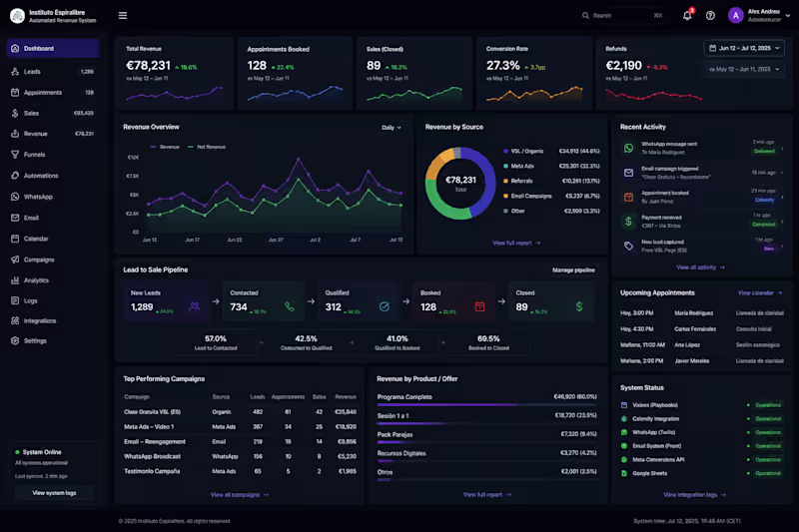Click the Conversion Rate 27.3% value
The width and height of the screenshot is (799, 532).
503,66
